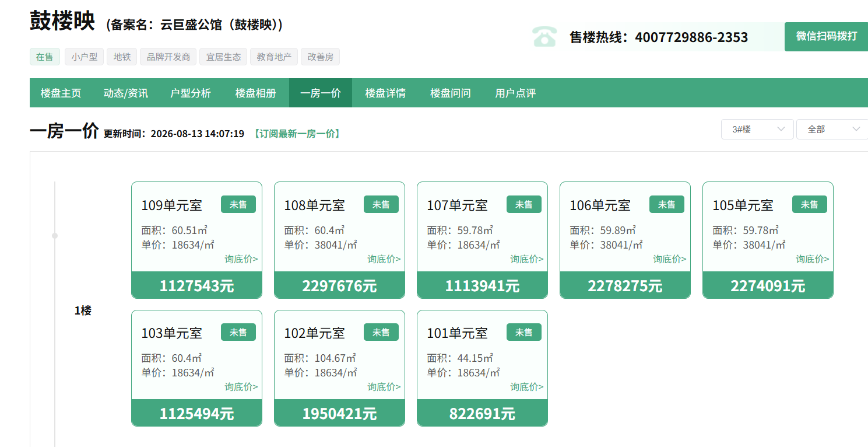Go to 户型分析 tab

point(191,93)
